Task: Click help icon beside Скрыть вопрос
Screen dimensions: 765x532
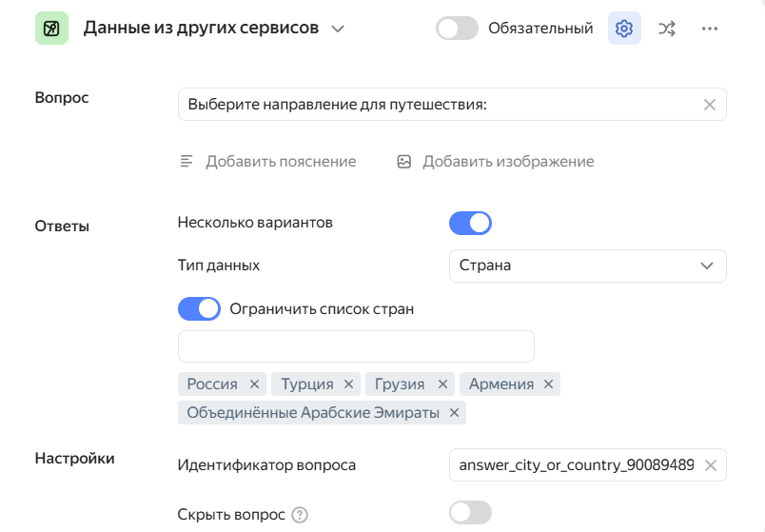Action: tap(300, 515)
